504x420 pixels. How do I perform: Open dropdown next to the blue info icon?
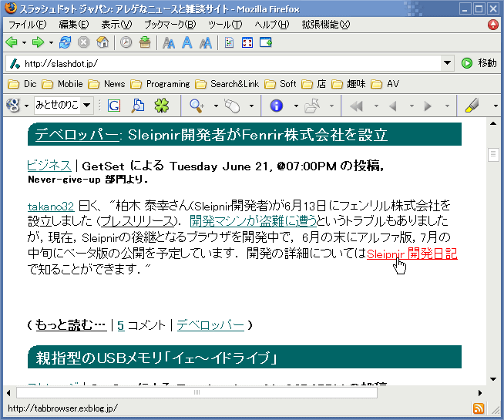(x=296, y=106)
